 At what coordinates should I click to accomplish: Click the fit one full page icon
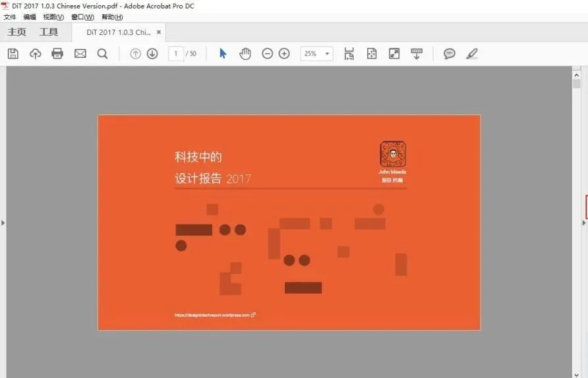point(372,53)
